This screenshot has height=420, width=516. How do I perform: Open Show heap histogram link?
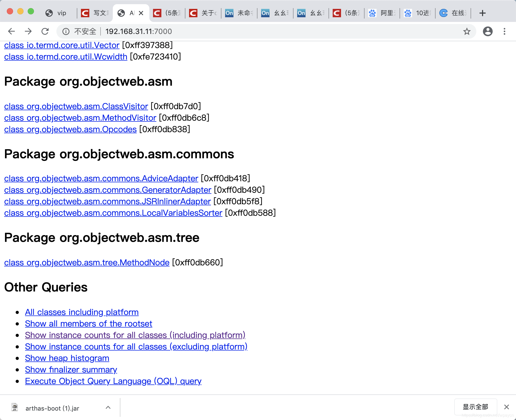[67, 358]
